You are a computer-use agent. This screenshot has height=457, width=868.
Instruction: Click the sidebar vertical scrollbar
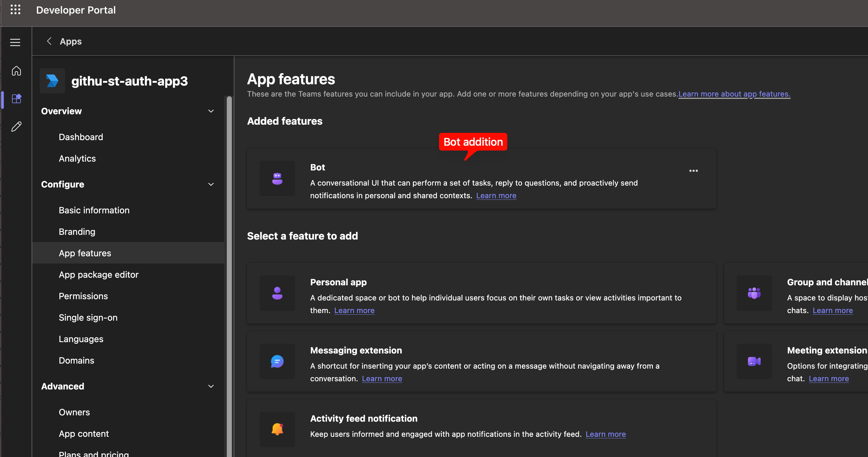(229, 276)
